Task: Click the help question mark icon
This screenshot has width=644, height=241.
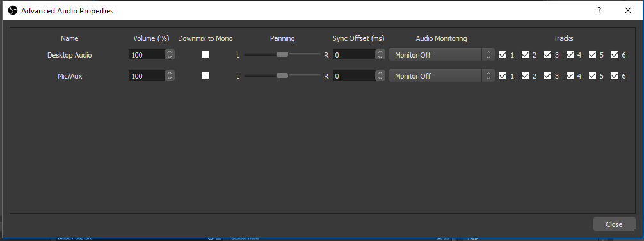Action: pos(599,11)
